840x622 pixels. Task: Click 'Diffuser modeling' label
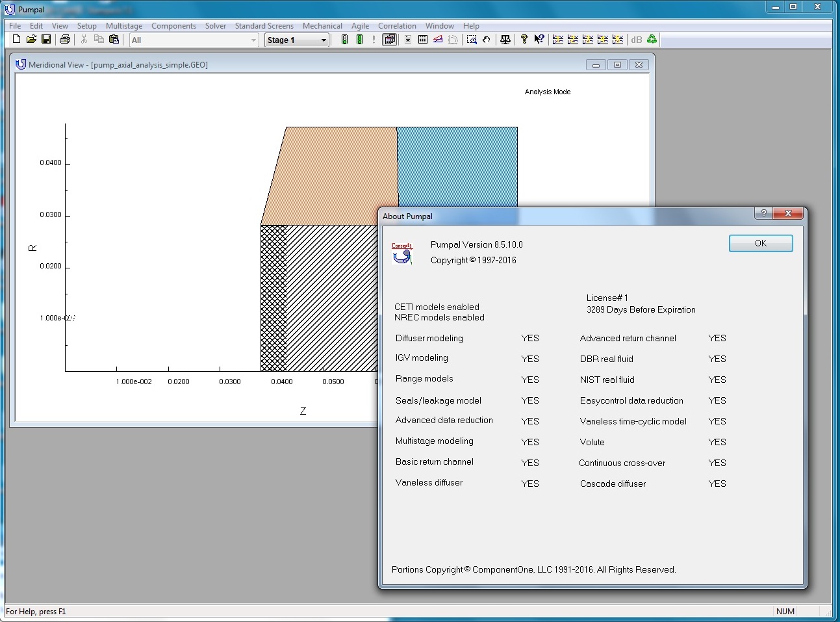point(429,338)
